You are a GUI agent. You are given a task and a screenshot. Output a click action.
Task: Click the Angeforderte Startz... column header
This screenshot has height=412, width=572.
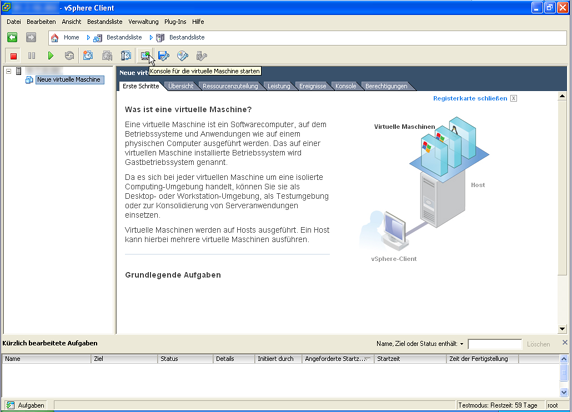click(338, 359)
